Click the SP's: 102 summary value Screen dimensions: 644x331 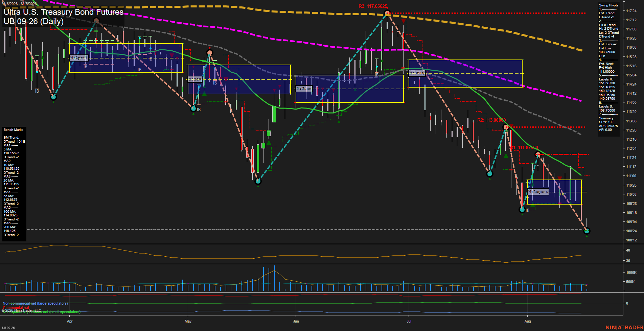606,122
